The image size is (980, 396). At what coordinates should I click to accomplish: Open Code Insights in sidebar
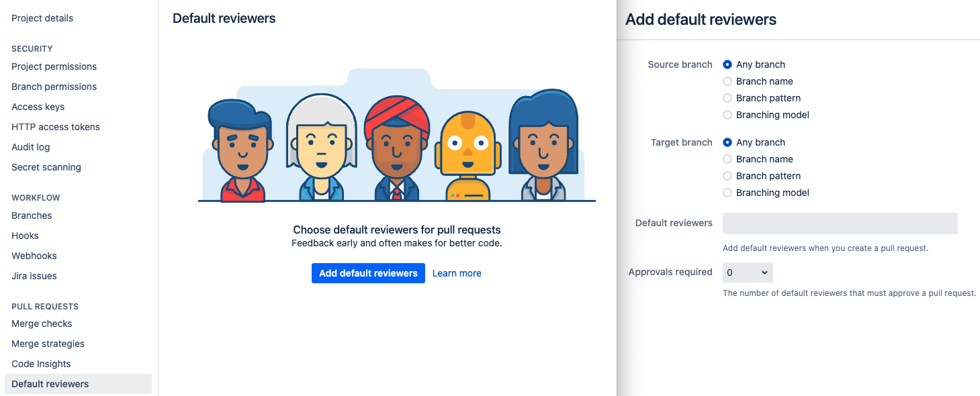pyautogui.click(x=41, y=364)
